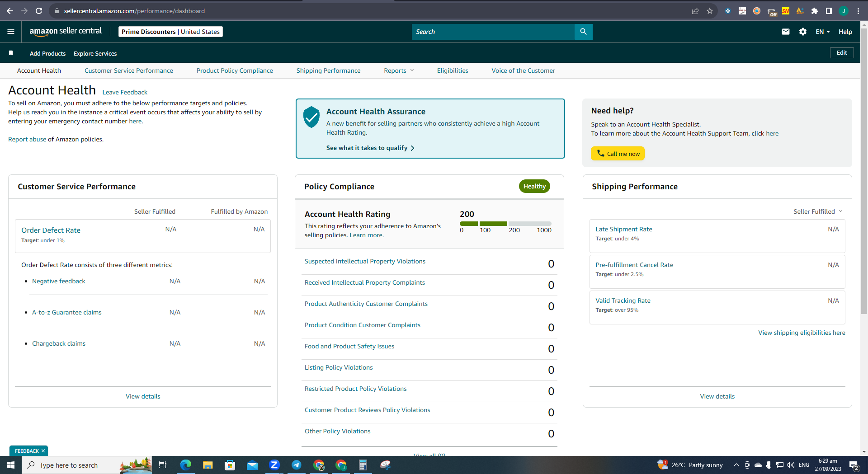Open Zoom from the taskbar
This screenshot has width=868, height=474.
coord(274,465)
